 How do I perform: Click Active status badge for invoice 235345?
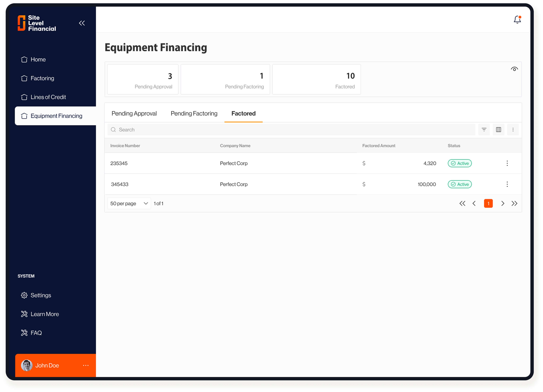click(459, 163)
